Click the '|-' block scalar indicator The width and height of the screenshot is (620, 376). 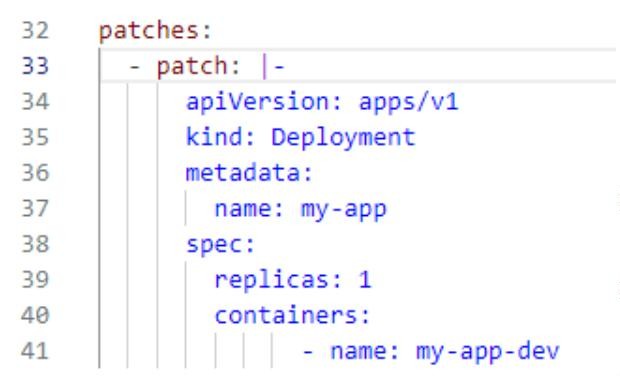273,66
